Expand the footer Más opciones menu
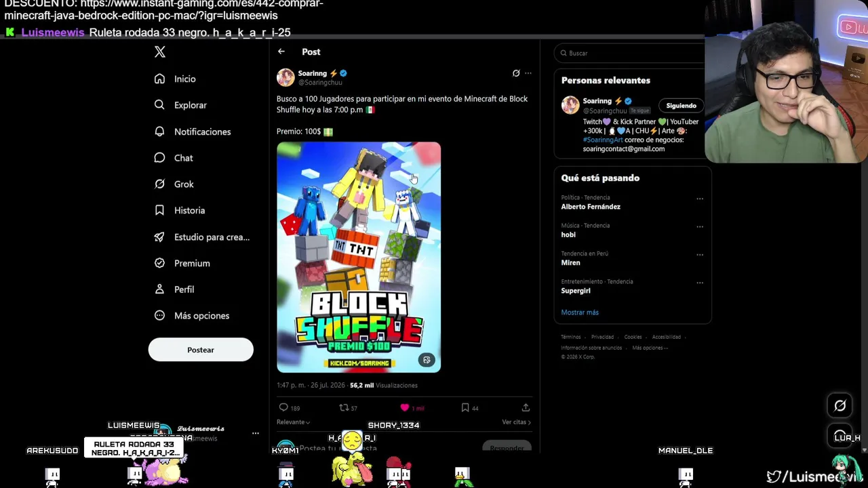 [650, 348]
